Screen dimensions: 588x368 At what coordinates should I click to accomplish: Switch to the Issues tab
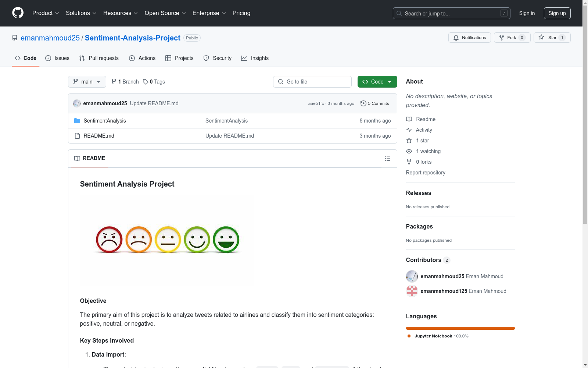coord(57,58)
